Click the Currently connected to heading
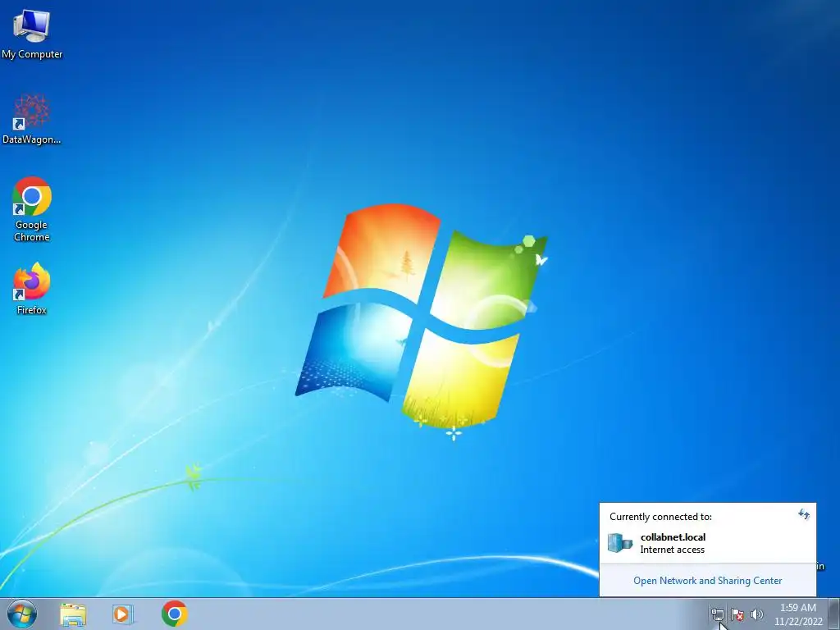Image resolution: width=840 pixels, height=630 pixels. (x=660, y=517)
